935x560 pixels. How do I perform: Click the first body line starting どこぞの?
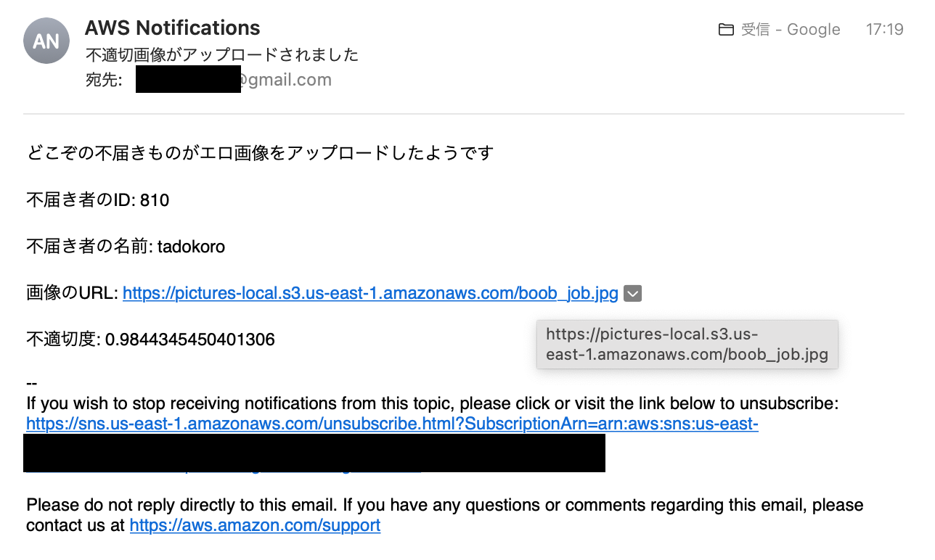[x=260, y=153]
